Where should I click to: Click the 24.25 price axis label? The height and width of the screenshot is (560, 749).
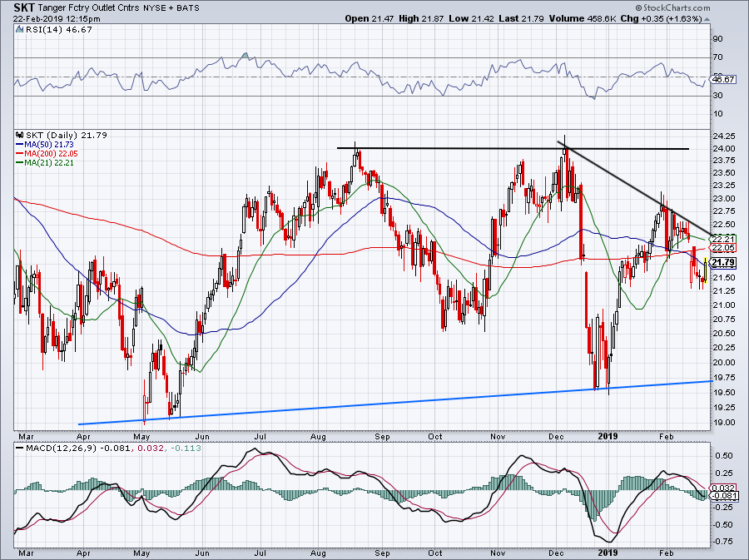(724, 136)
